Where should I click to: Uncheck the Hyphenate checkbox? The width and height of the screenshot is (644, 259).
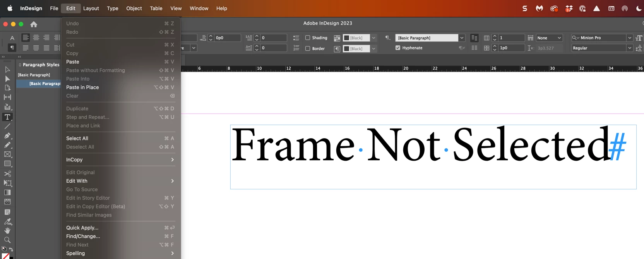point(398,48)
